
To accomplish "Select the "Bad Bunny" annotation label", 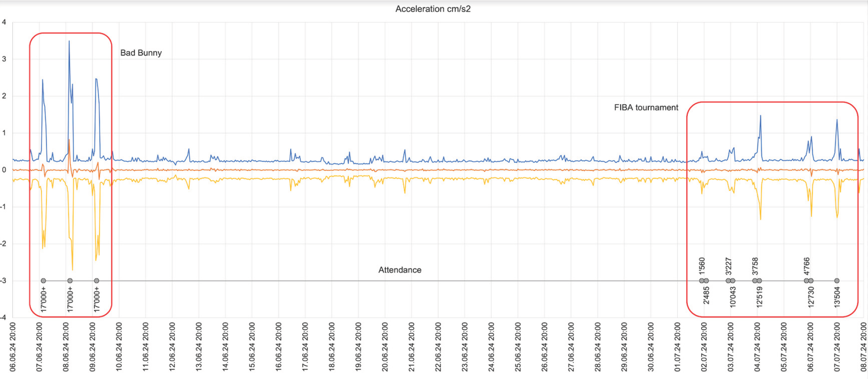I will click(141, 53).
